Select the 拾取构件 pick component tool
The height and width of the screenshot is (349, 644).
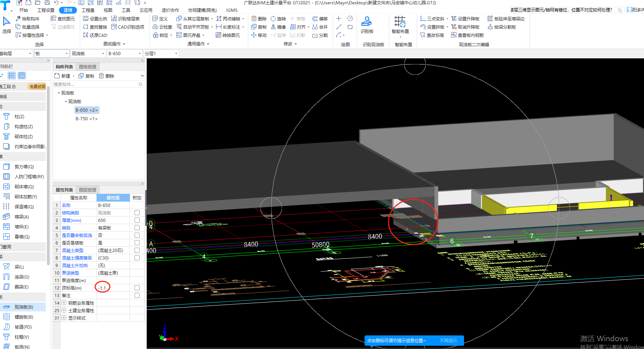[28, 19]
